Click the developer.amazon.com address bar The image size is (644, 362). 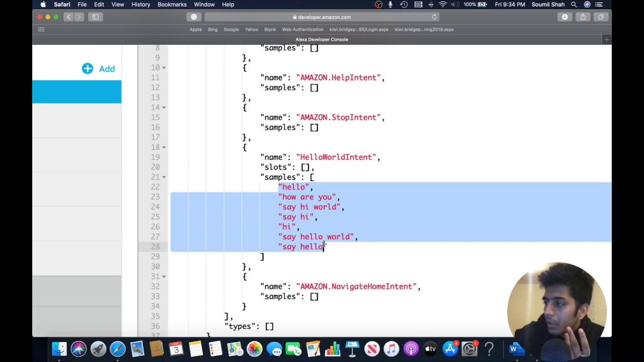pos(322,17)
